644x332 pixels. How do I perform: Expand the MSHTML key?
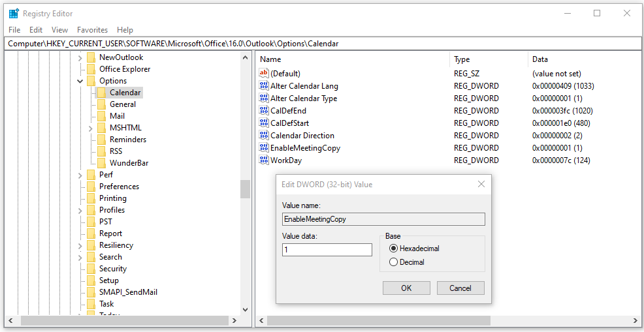click(x=91, y=128)
